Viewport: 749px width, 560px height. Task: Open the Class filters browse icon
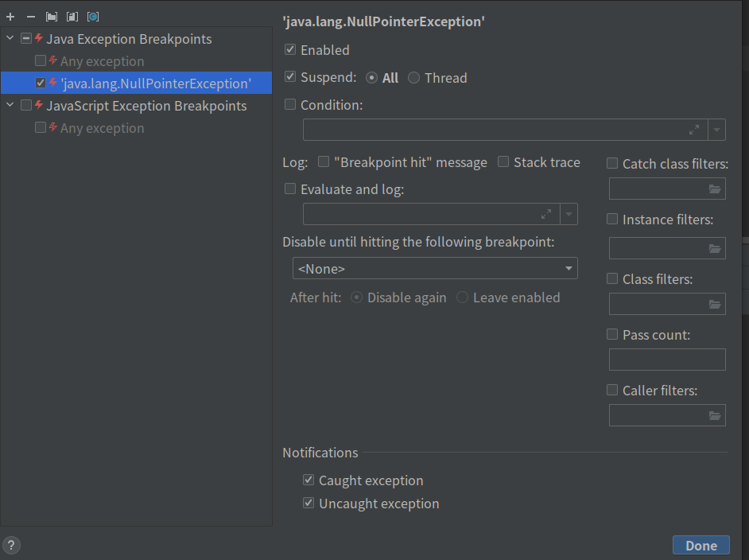715,305
